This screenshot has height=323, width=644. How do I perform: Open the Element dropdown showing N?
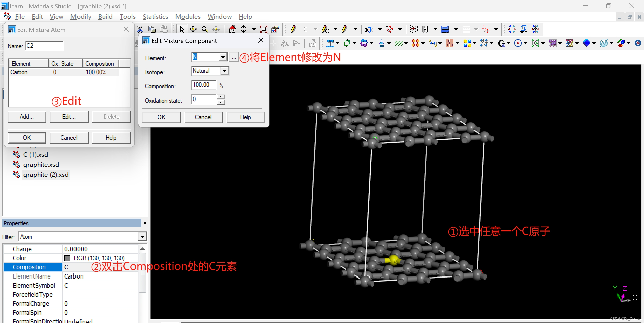(x=223, y=57)
